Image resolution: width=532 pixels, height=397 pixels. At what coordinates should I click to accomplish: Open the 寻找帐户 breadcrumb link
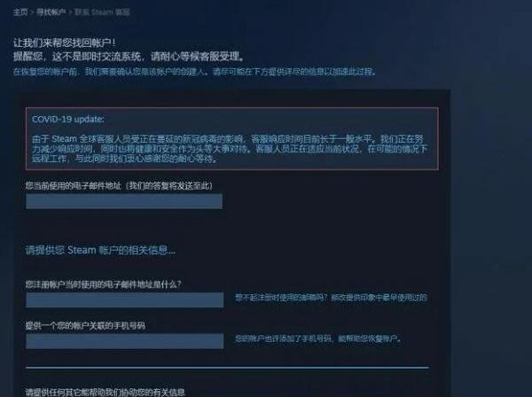click(x=51, y=12)
